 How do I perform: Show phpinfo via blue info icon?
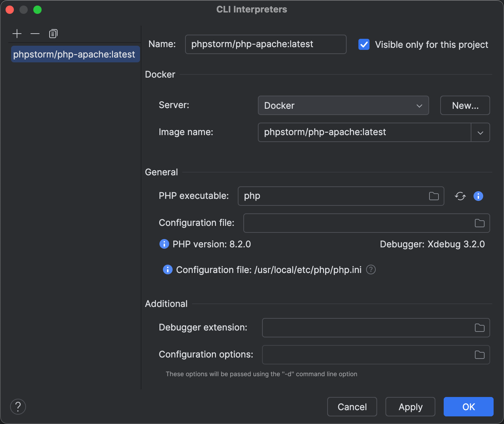click(x=478, y=196)
